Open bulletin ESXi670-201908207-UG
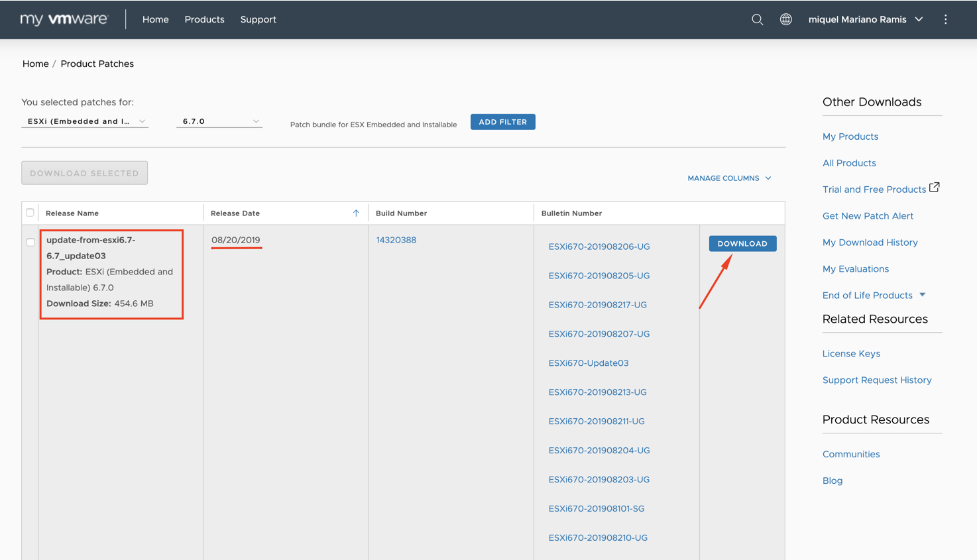Image resolution: width=977 pixels, height=560 pixels. (599, 334)
